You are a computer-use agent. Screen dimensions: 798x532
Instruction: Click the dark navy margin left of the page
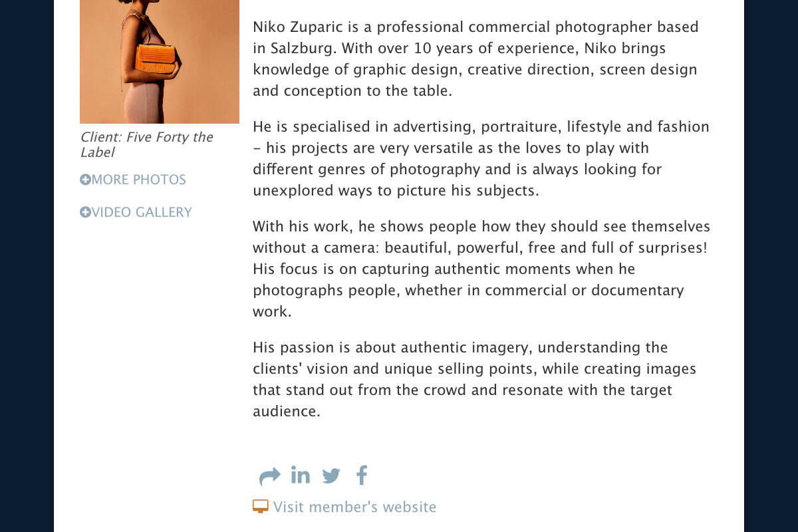(x=27, y=266)
